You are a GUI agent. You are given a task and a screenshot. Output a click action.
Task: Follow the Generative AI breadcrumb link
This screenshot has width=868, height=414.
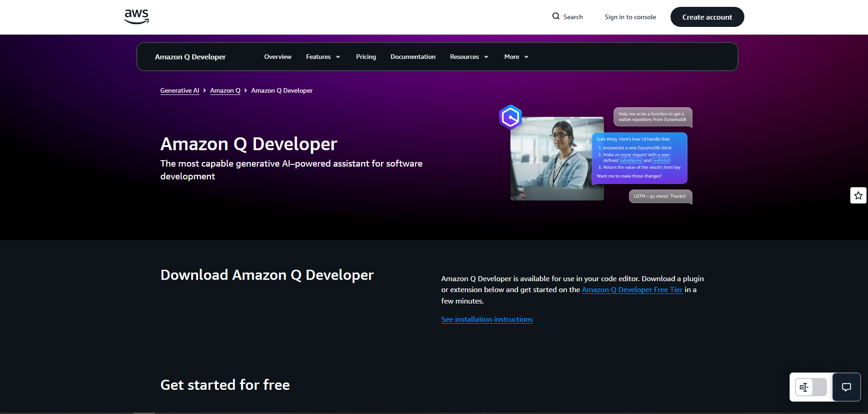click(x=180, y=90)
